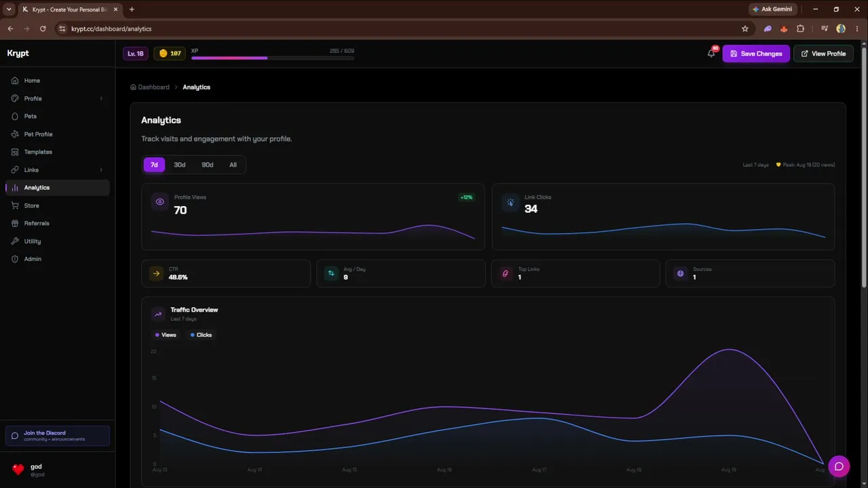The image size is (868, 488).
Task: Select the 30d time range
Action: (x=180, y=165)
